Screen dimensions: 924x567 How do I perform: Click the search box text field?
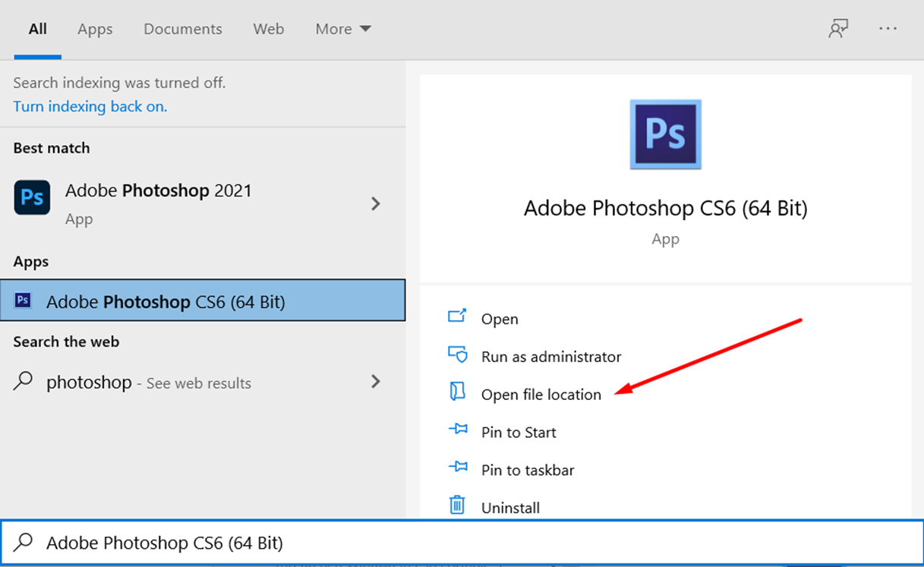coord(462,543)
